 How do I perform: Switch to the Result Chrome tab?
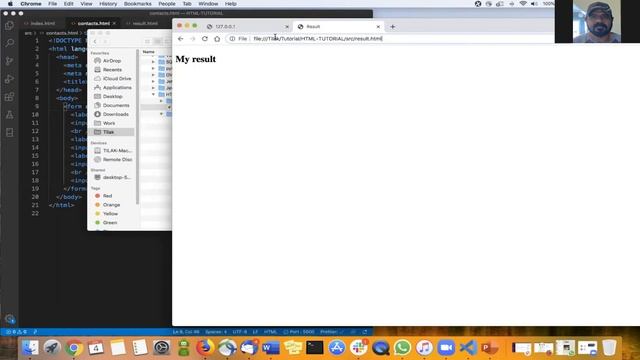coord(338,27)
